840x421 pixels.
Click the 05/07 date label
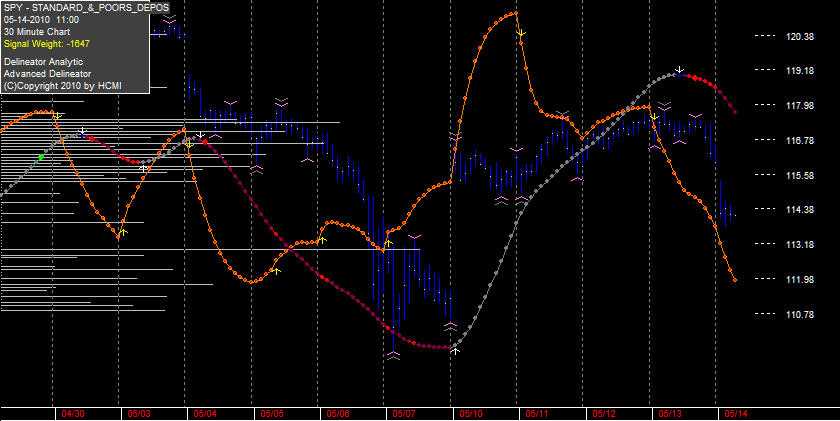(x=403, y=414)
